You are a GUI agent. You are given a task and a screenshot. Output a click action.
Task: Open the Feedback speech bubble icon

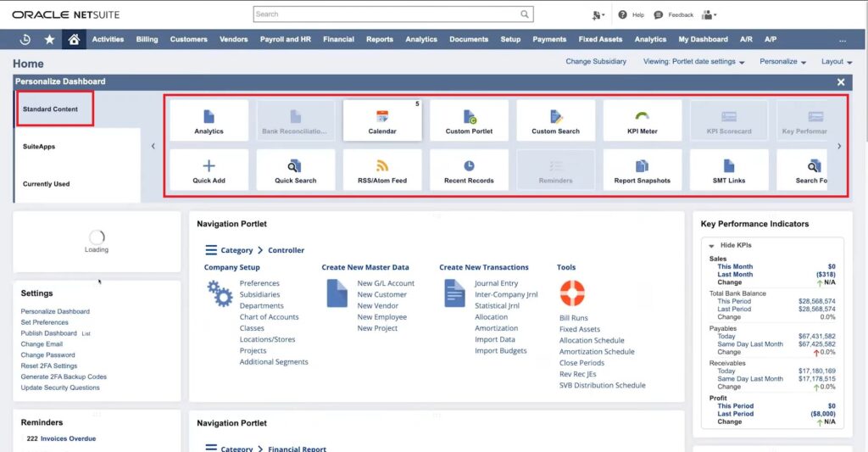(658, 15)
